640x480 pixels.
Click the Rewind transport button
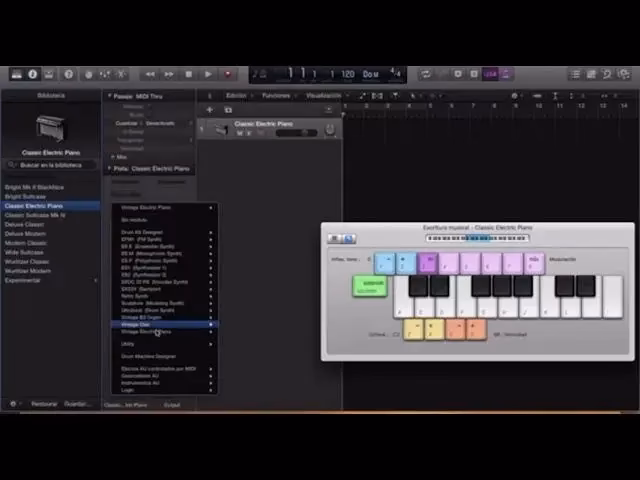[x=150, y=74]
